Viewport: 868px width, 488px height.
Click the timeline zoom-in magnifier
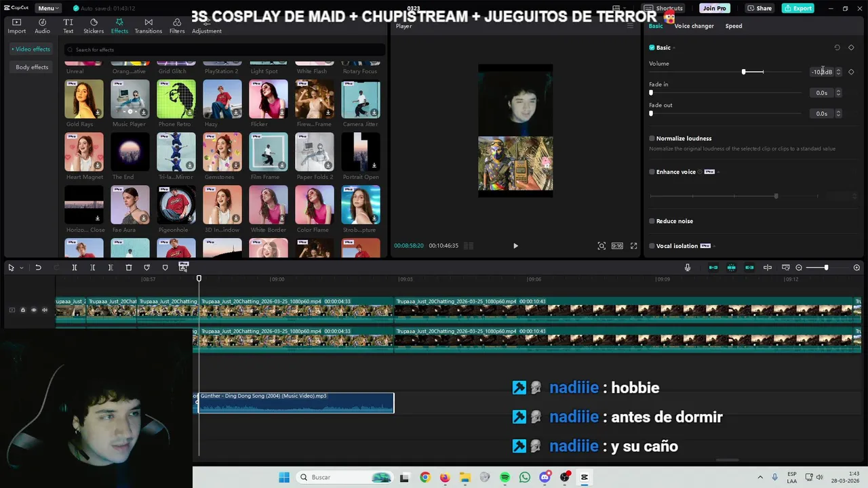856,268
